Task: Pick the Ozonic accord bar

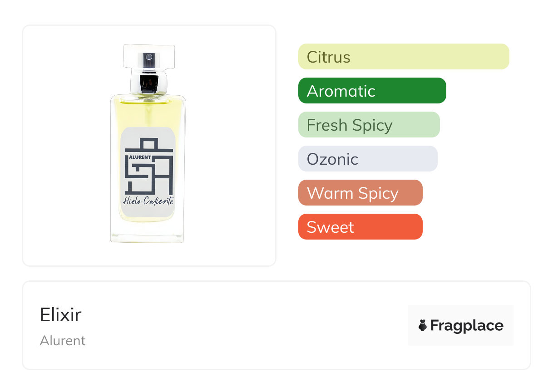Action: click(x=367, y=159)
